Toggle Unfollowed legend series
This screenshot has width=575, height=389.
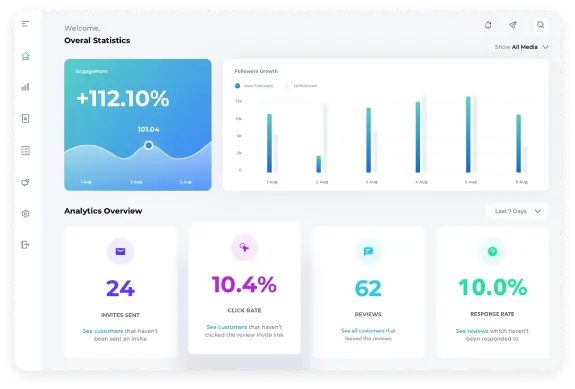pyautogui.click(x=301, y=86)
